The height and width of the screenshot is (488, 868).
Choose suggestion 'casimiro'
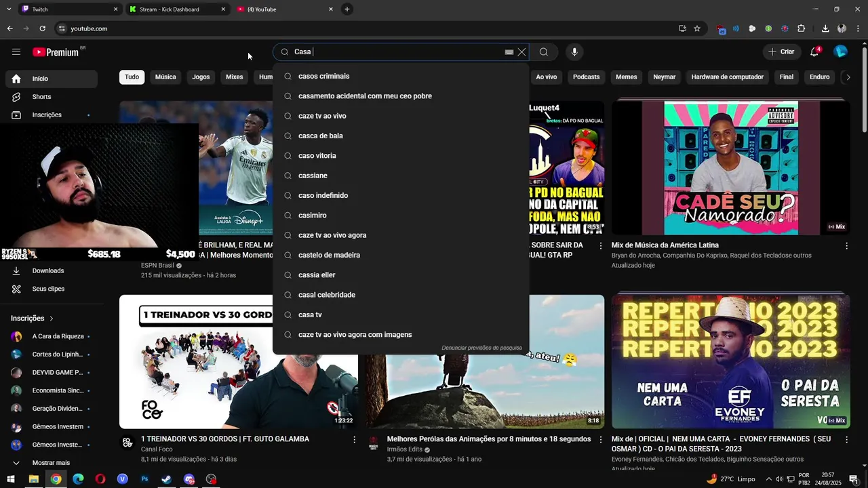point(401,216)
